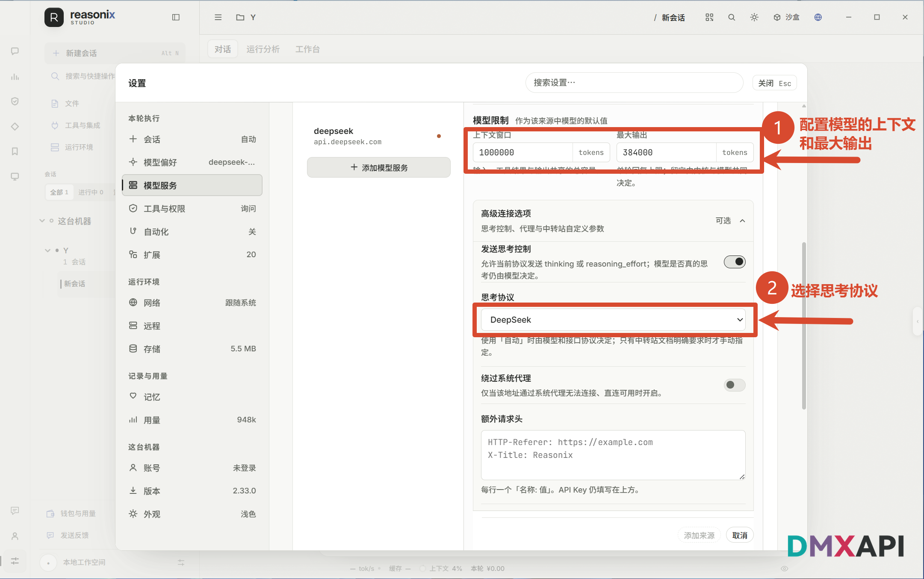
Task: Open the folder Y project icon
Action: (240, 17)
